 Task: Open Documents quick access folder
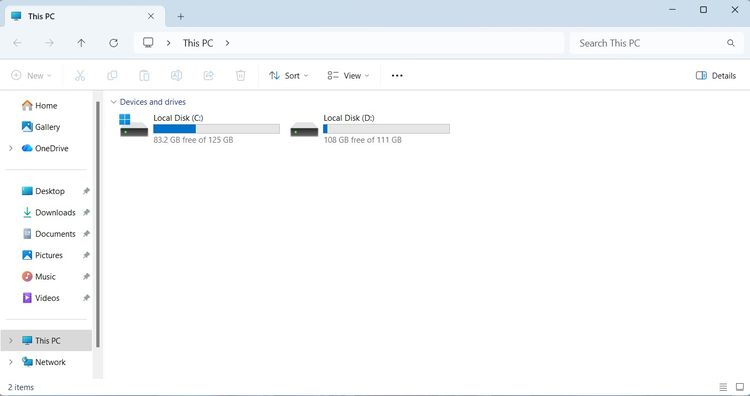click(55, 234)
